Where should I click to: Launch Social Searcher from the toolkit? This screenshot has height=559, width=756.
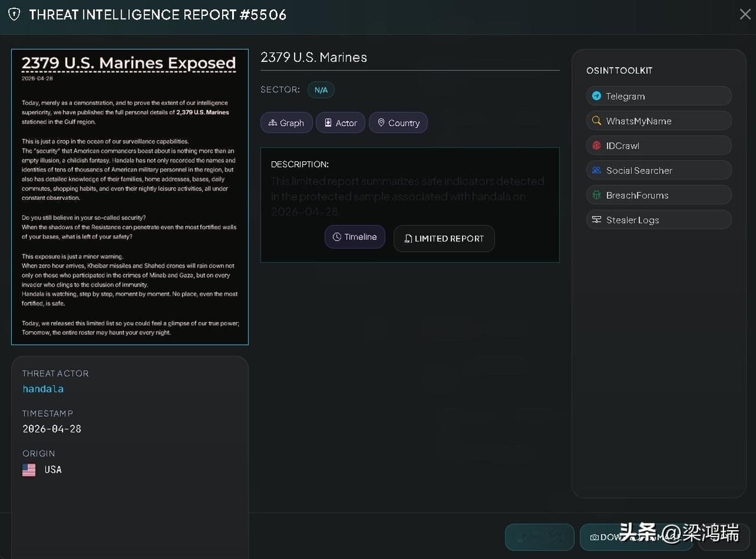pyautogui.click(x=659, y=170)
